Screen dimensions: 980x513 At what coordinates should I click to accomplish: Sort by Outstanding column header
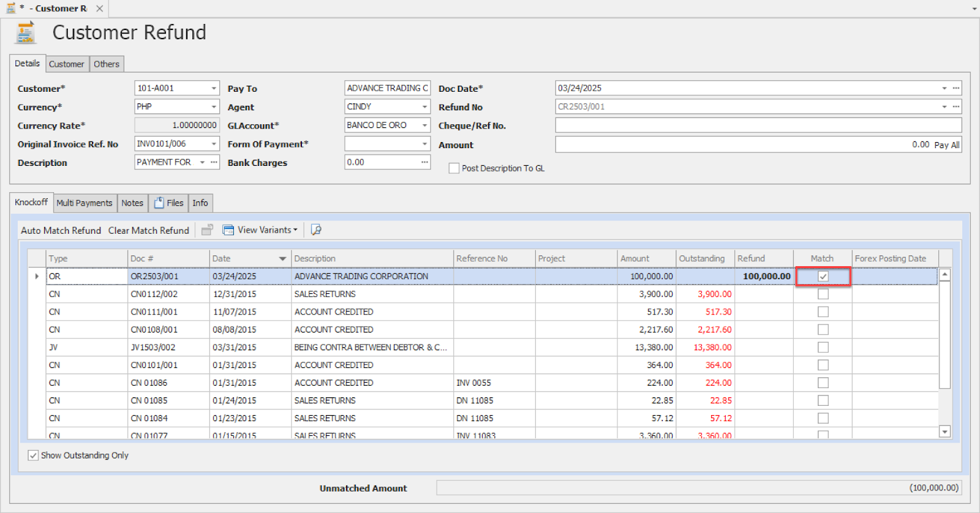click(704, 258)
